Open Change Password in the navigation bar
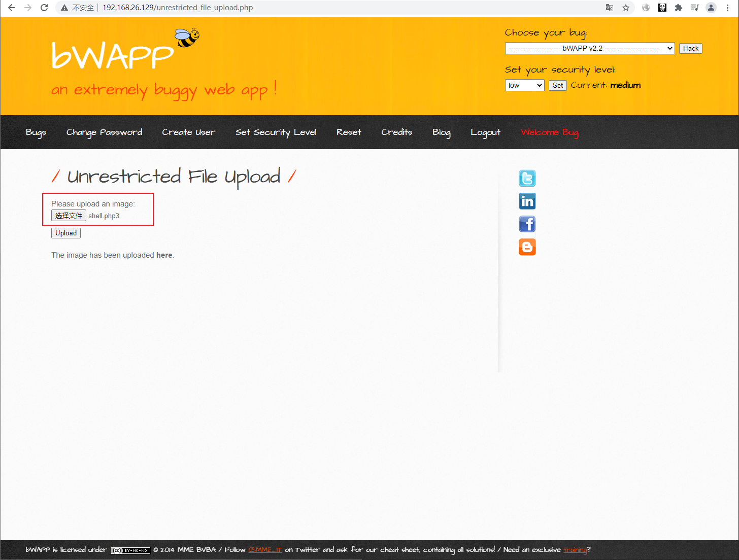 coord(104,132)
